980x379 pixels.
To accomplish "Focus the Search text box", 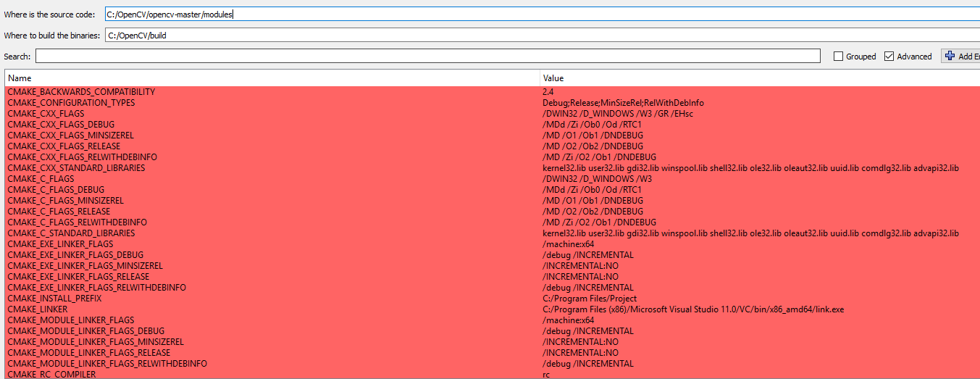I will pyautogui.click(x=428, y=56).
